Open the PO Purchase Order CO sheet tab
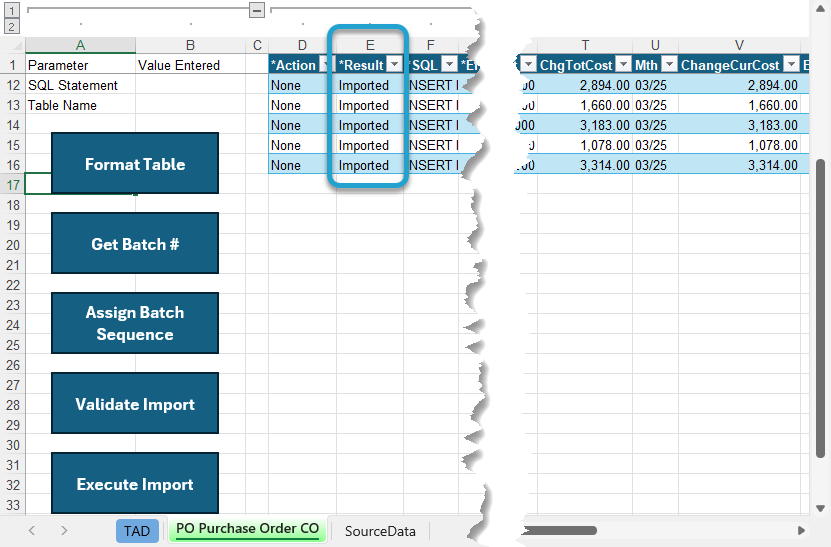Viewport: 831px width, 547px height. pyautogui.click(x=247, y=529)
